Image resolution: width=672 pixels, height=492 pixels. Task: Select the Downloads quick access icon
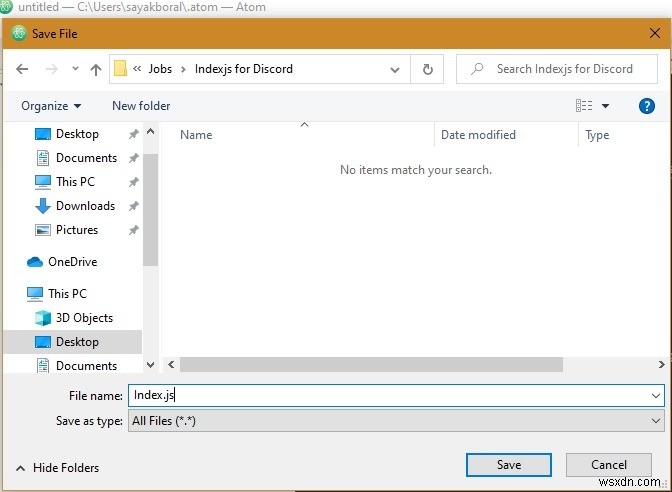point(42,206)
